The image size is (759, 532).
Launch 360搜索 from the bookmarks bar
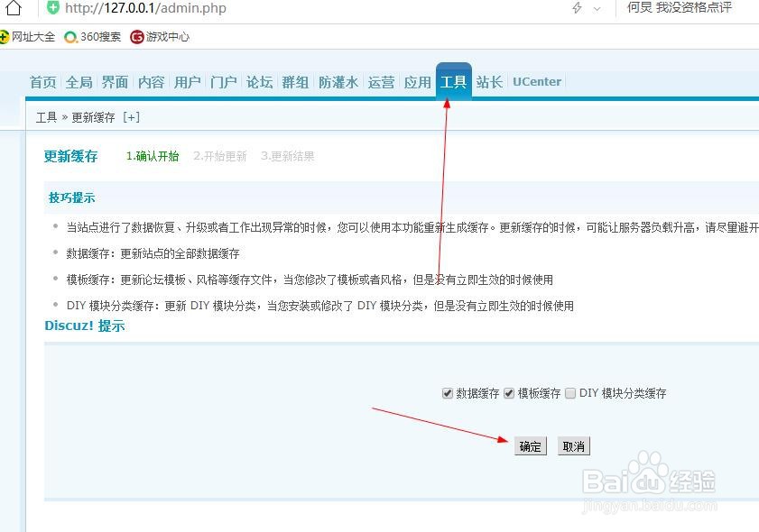tap(93, 37)
